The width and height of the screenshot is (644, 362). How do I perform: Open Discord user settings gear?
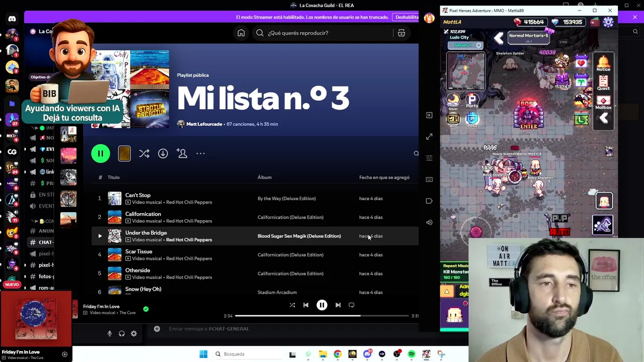tap(134, 333)
